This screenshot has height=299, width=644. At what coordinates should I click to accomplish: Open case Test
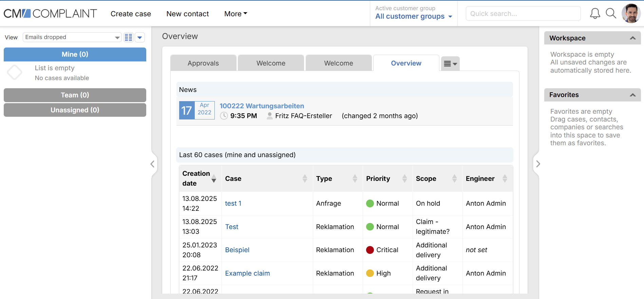point(232,227)
